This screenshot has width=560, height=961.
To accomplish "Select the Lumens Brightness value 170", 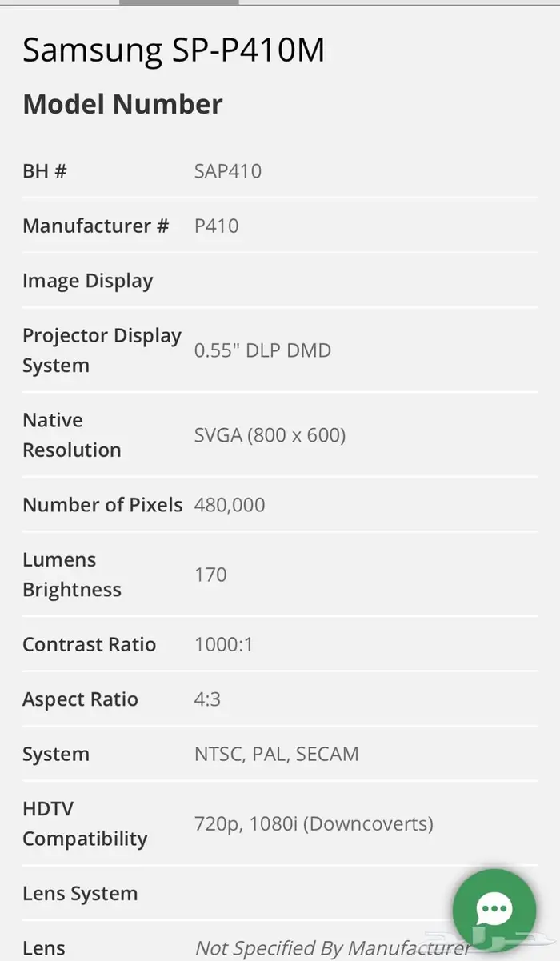I will tap(210, 575).
